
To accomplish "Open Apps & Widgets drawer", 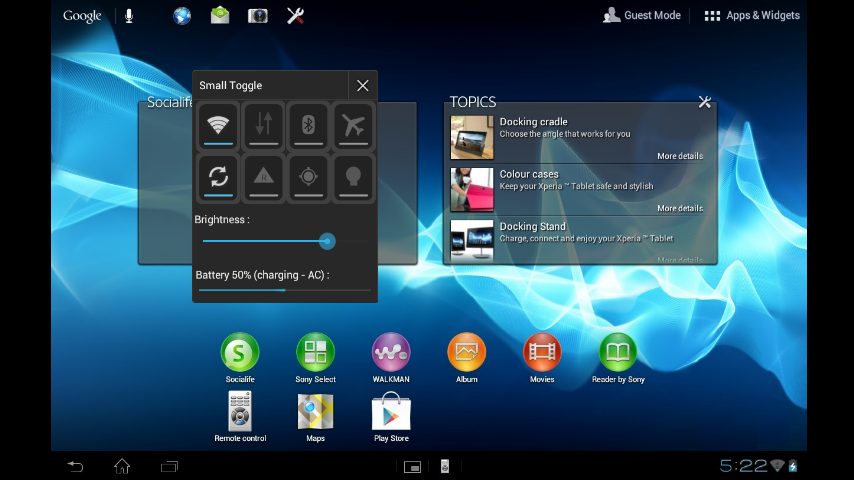I will (752, 16).
